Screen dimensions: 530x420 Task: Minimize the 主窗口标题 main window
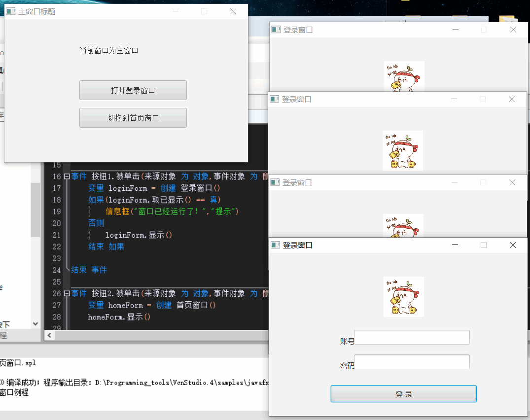click(x=175, y=12)
